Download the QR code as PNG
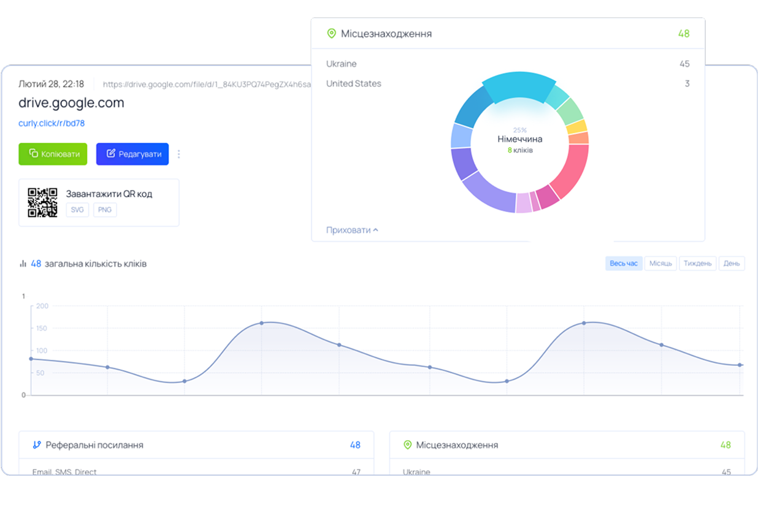Viewport: 758px width, 532px height. [105, 210]
